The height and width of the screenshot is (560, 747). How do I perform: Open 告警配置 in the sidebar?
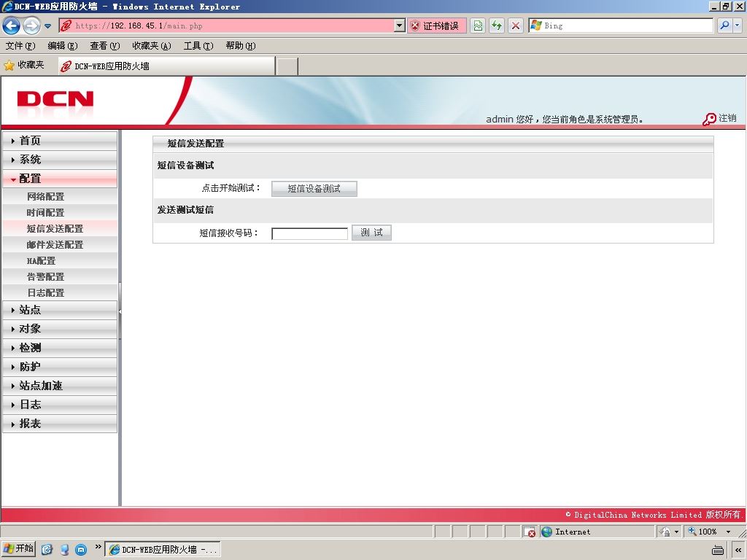[x=60, y=276]
